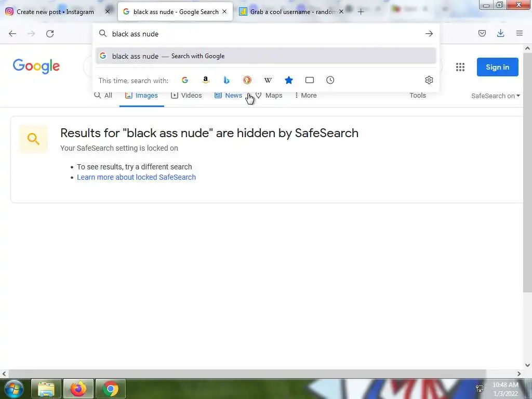
Task: Search this time with Wikipedia
Action: point(268,80)
